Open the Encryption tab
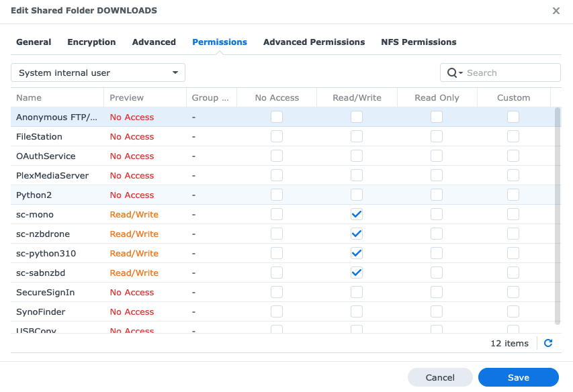This screenshot has width=573, height=392. (x=91, y=42)
